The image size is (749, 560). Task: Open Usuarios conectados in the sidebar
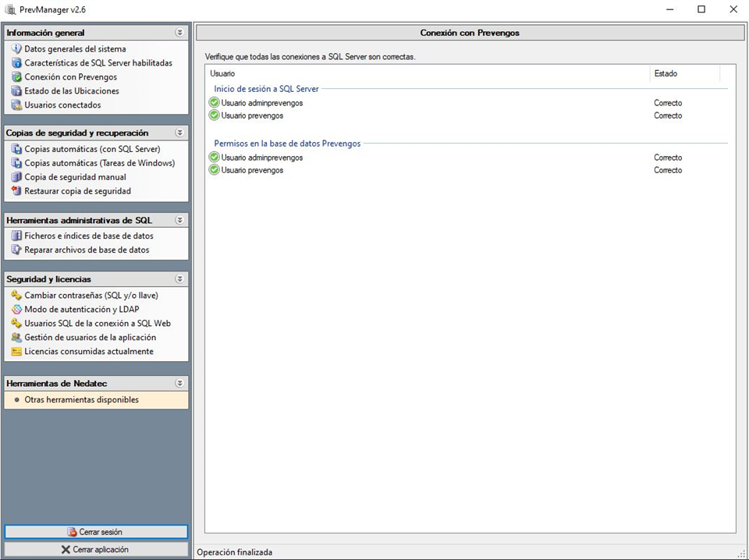click(62, 105)
